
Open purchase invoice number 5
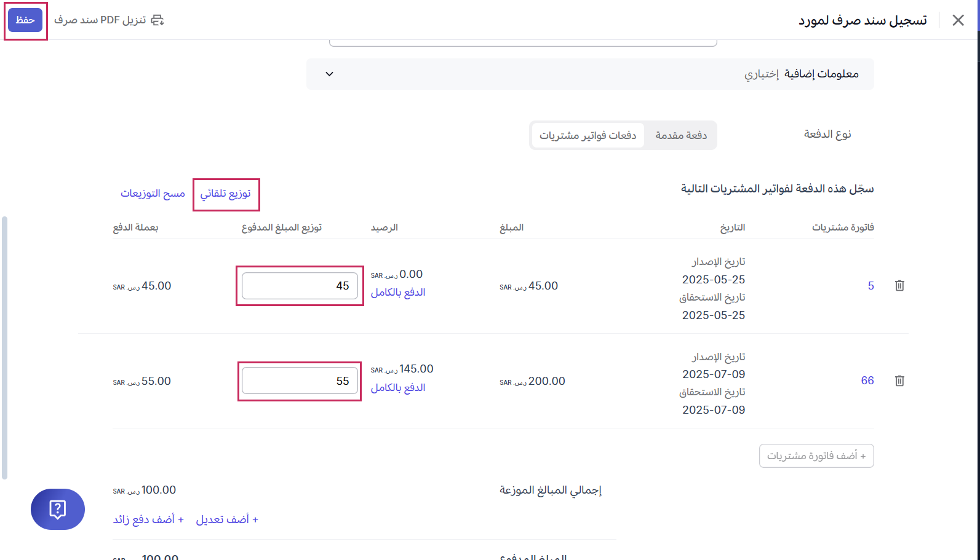pyautogui.click(x=870, y=286)
